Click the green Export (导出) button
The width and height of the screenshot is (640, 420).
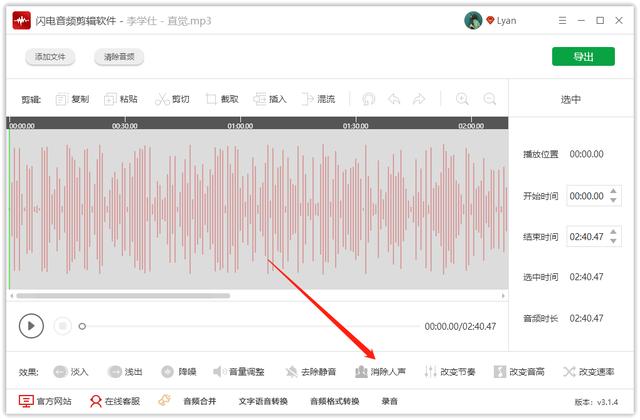tap(583, 57)
